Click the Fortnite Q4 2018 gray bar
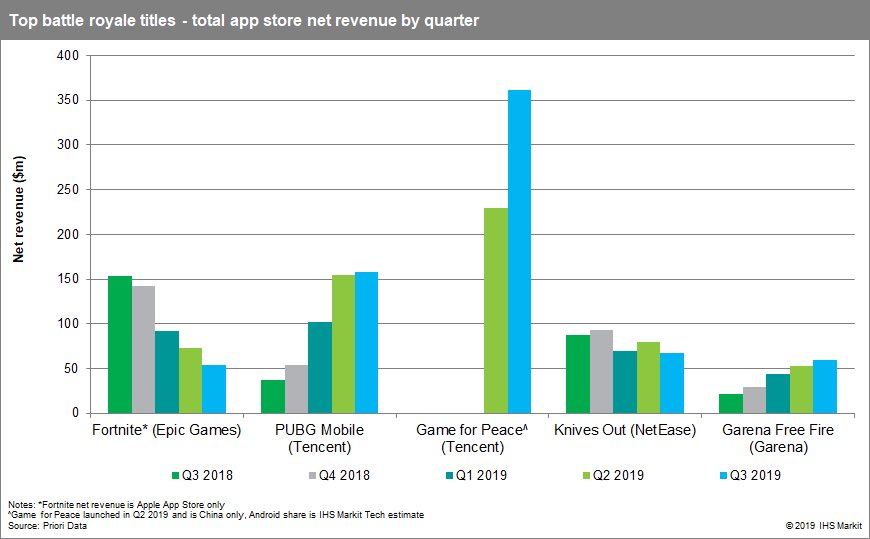870x539 pixels. (x=144, y=350)
